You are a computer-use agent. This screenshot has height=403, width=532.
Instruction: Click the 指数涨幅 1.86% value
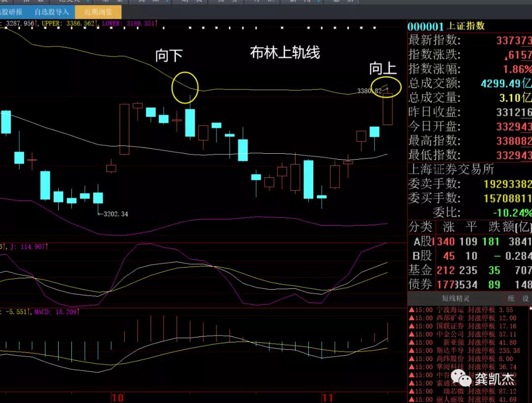point(517,69)
